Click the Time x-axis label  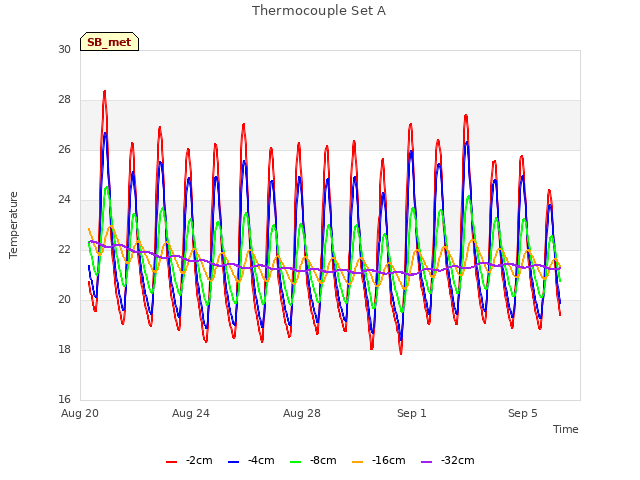[x=566, y=429]
